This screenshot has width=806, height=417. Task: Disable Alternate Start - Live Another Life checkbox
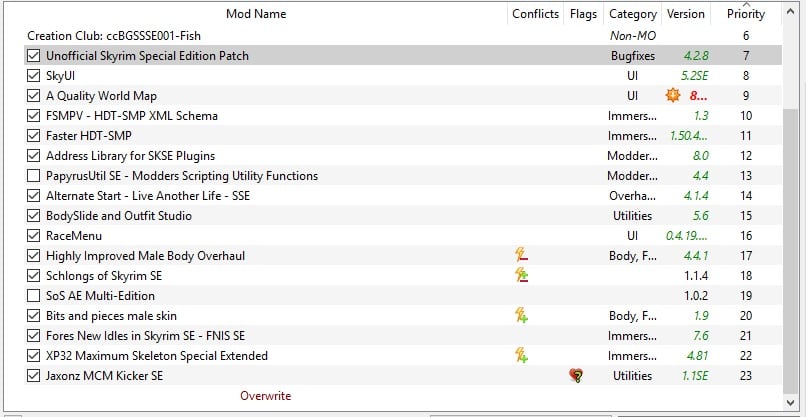tap(33, 195)
